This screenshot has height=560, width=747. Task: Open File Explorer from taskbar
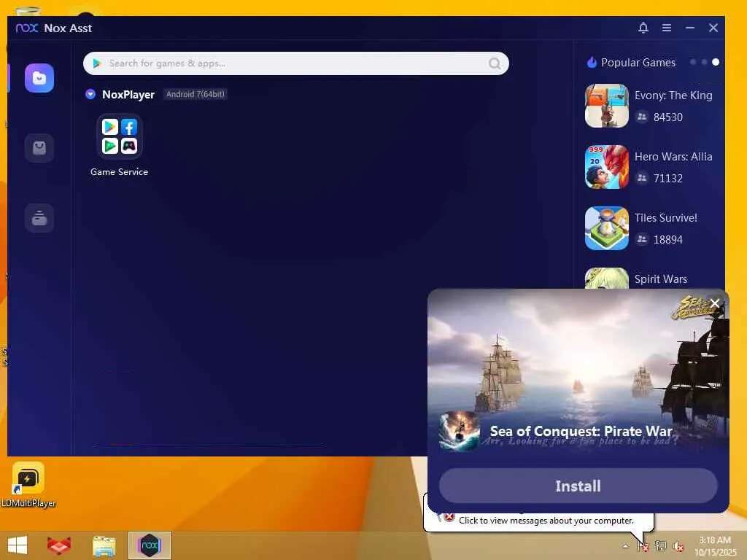pyautogui.click(x=104, y=545)
